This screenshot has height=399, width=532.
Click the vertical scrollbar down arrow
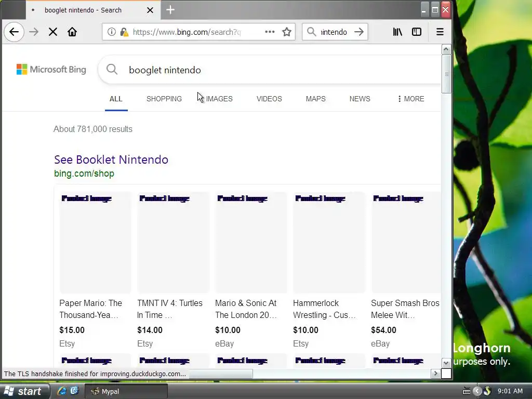pos(446,363)
